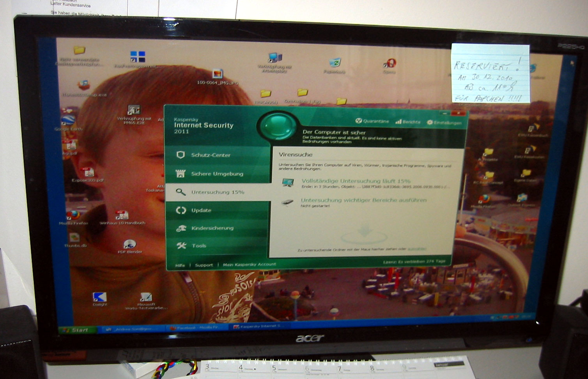Screen dimensions: 588x379
Task: Close the Kaspersky Internet Security window
Action: pos(459,113)
